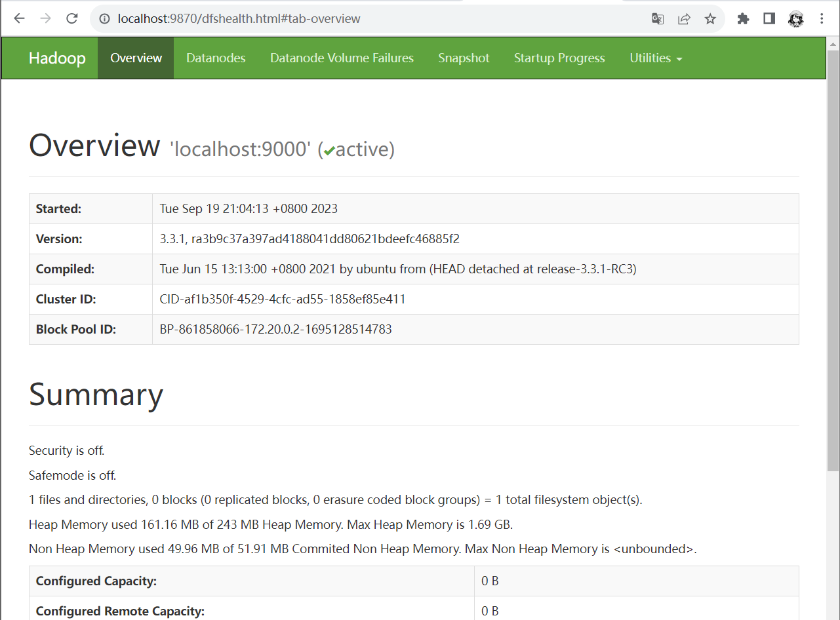Click the 'Compiled:' row label
The image size is (840, 620).
pos(65,269)
